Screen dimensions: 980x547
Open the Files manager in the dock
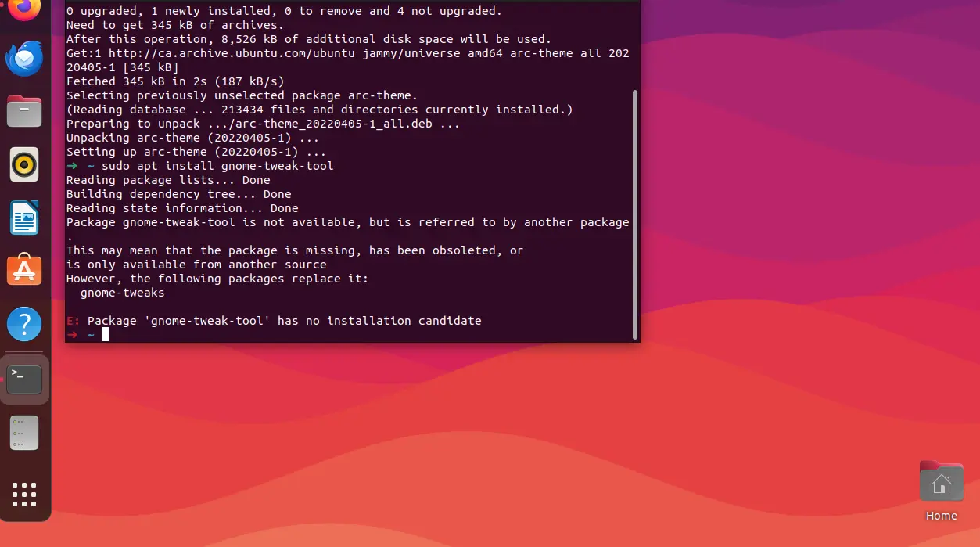coord(24,111)
